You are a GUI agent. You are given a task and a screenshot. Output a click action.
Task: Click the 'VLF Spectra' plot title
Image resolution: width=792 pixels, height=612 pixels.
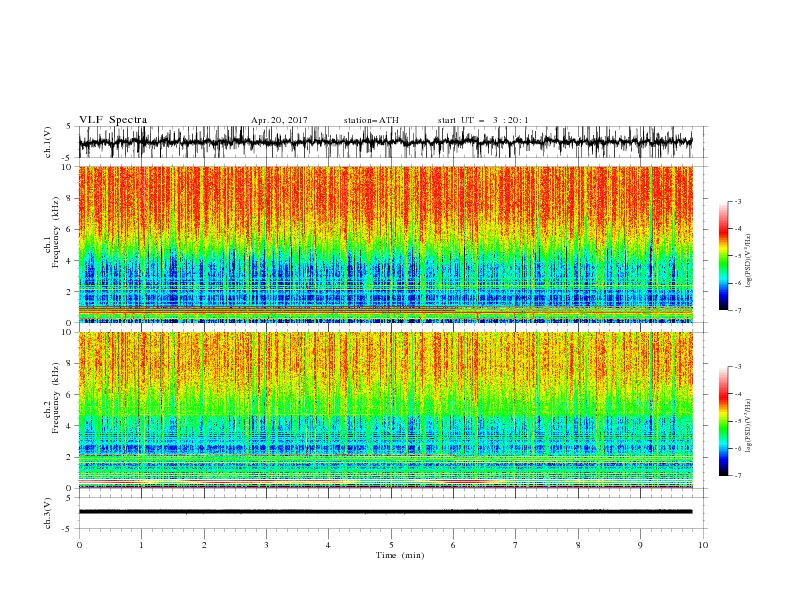(x=113, y=120)
